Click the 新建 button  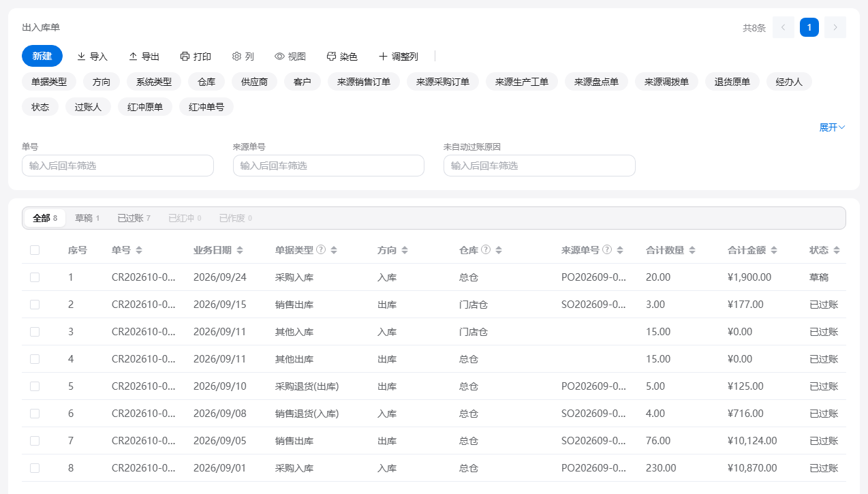(x=42, y=56)
